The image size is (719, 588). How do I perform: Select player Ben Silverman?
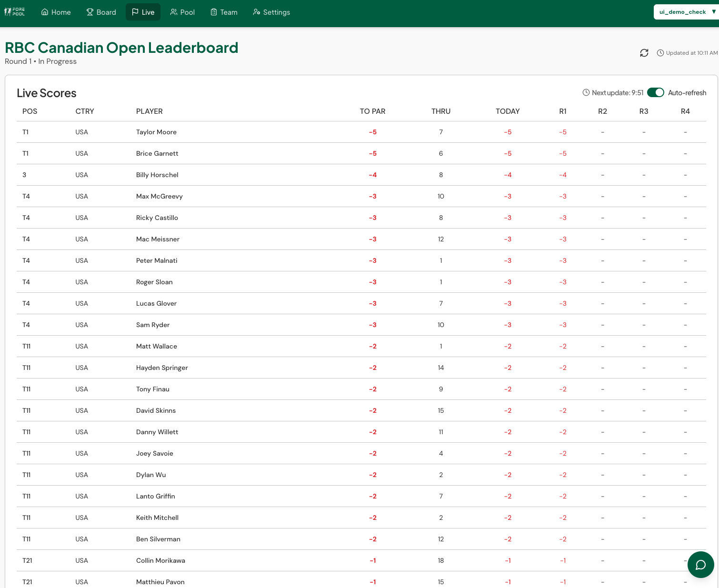tap(158, 539)
